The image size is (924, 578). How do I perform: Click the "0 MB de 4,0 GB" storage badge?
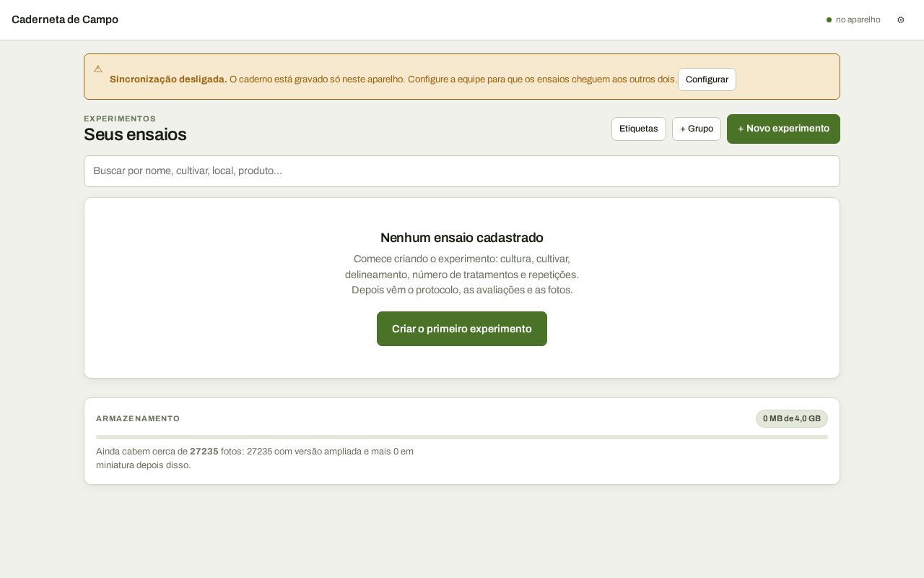[792, 419]
